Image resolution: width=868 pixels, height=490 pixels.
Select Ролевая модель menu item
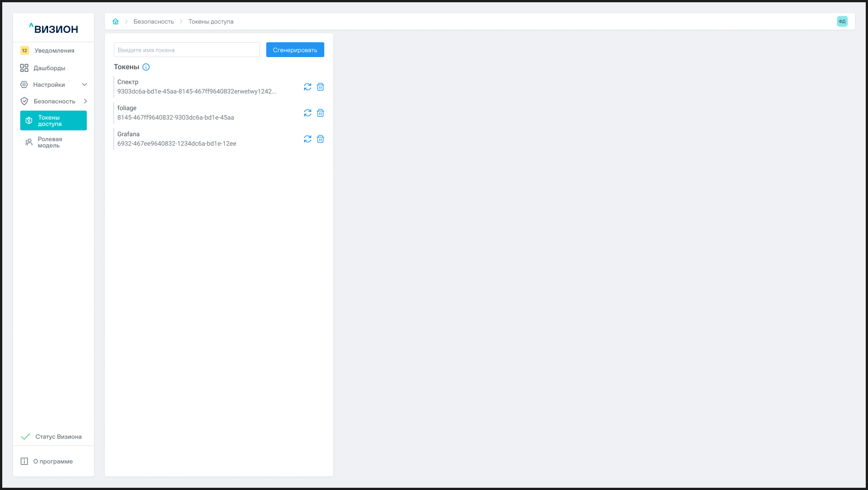coord(49,142)
